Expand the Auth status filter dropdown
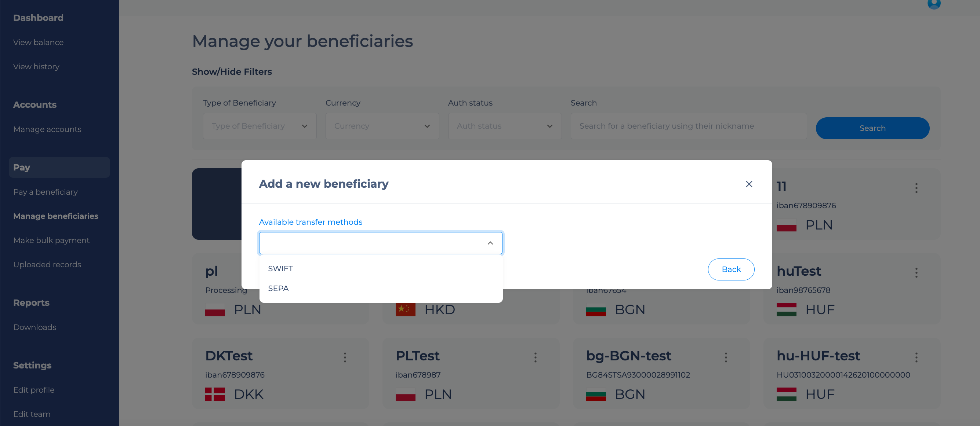The image size is (980, 426). 504,126
